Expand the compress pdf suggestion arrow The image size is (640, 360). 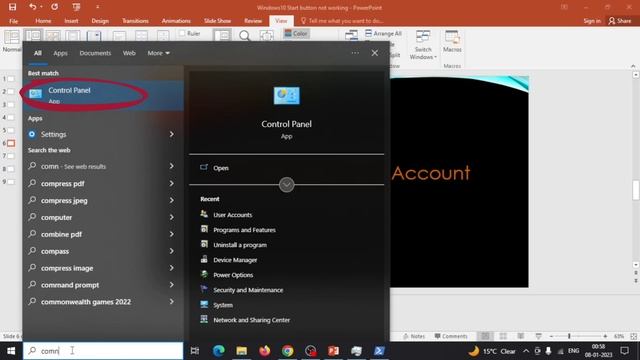171,184
